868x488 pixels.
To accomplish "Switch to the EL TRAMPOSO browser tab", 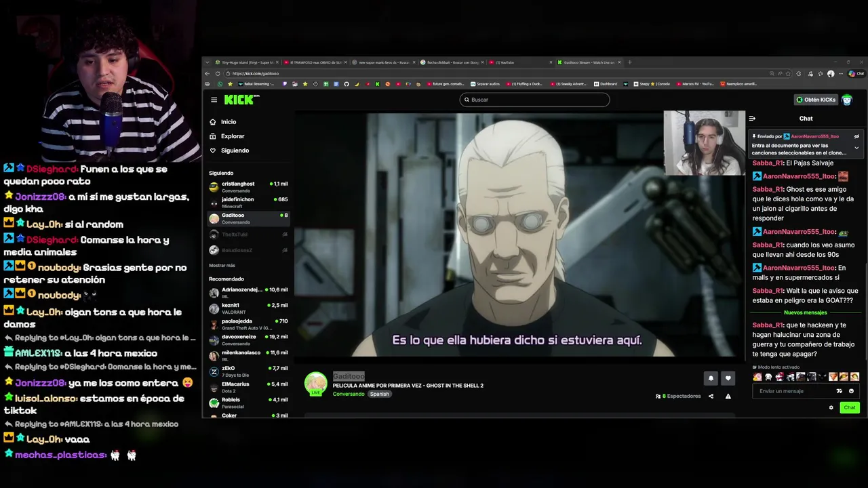I will 315,62.
